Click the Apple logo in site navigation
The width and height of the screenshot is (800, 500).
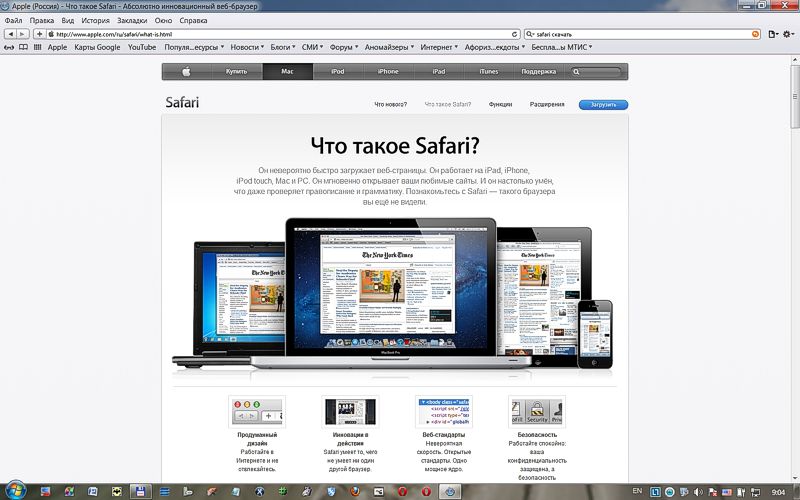[187, 71]
